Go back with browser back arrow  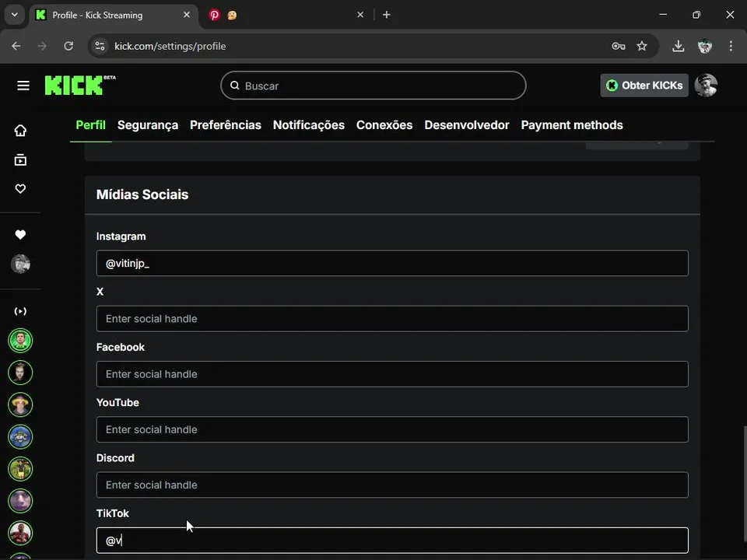(x=16, y=46)
